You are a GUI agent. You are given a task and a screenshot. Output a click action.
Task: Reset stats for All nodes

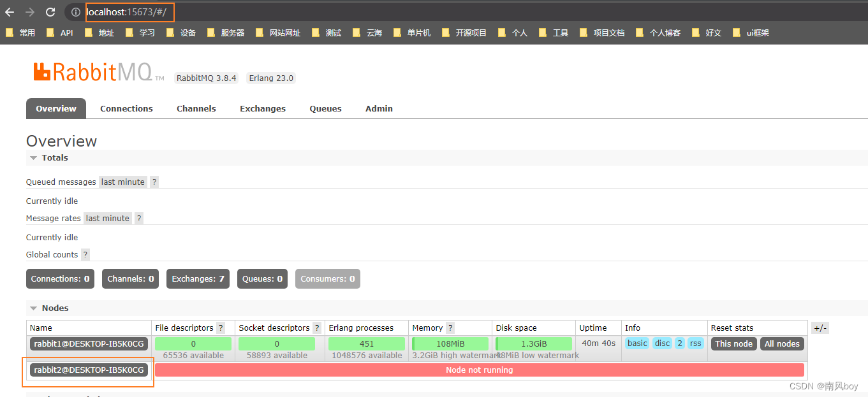(x=782, y=343)
